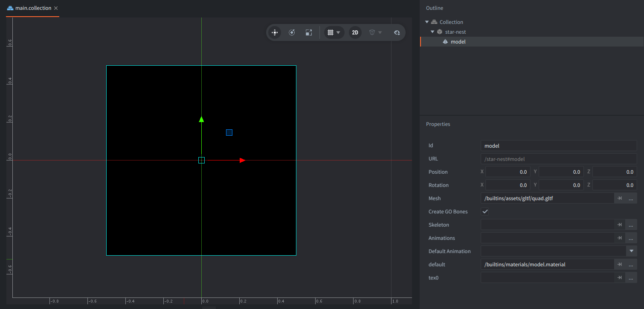
Task: Select the model component in Outline
Action: coord(532,42)
